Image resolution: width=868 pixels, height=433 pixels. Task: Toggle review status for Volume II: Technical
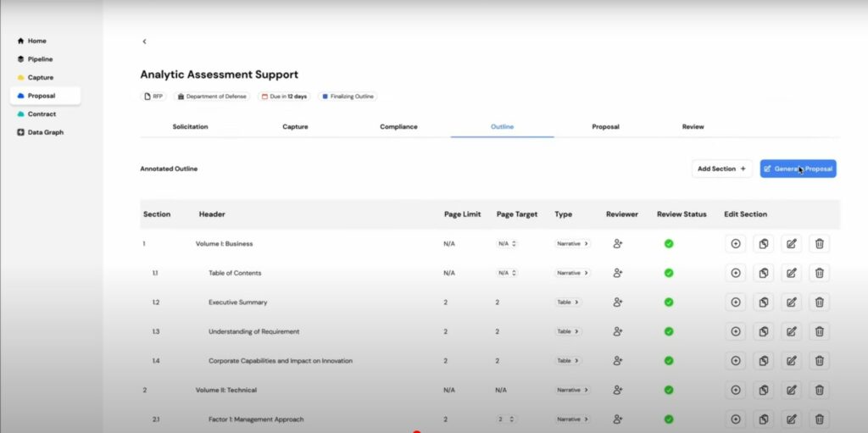click(x=669, y=390)
